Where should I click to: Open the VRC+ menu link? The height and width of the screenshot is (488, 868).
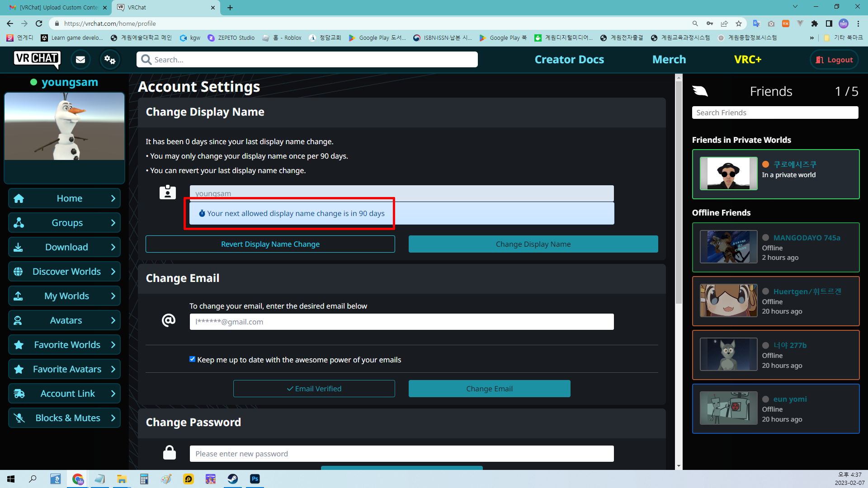tap(748, 59)
